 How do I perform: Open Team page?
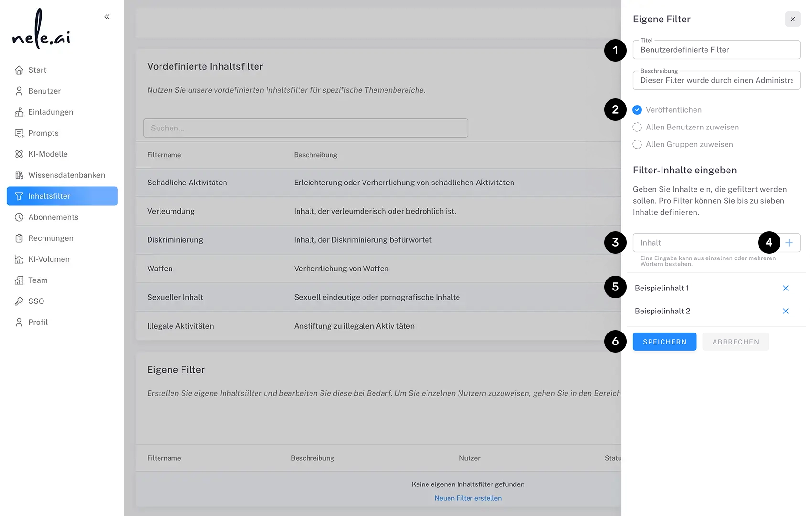(62, 280)
